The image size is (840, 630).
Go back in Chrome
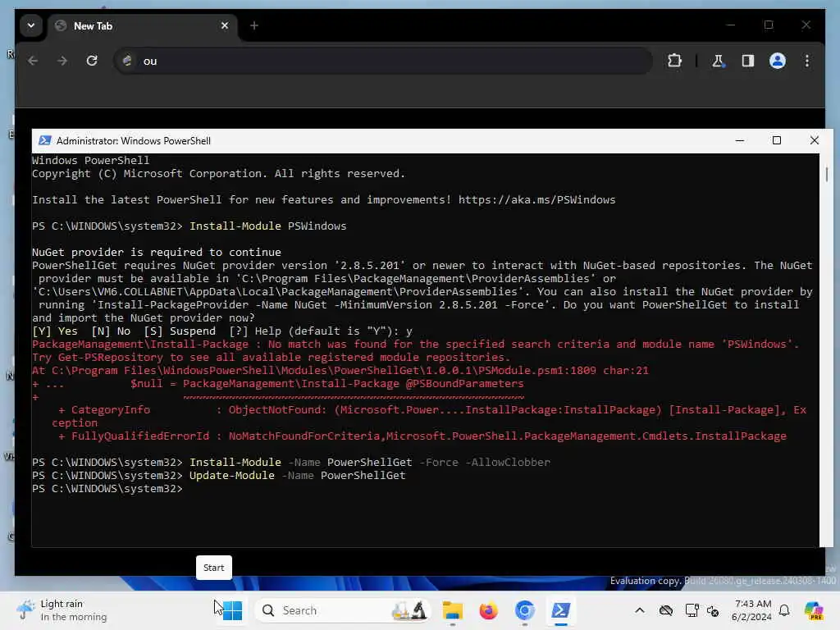point(33,61)
